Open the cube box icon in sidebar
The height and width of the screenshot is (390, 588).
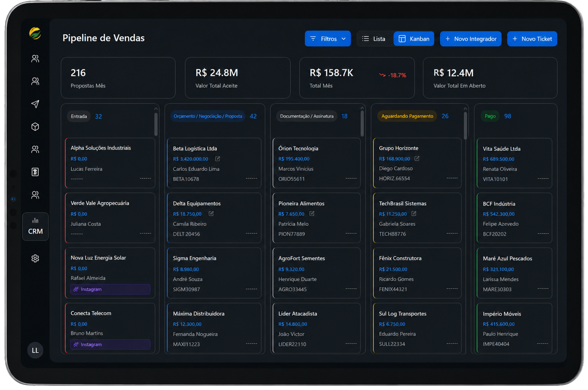(x=35, y=127)
